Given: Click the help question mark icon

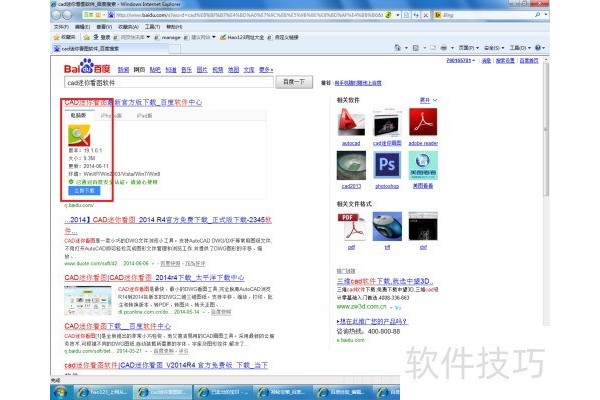Looking at the screenshot, I should tap(538, 47).
